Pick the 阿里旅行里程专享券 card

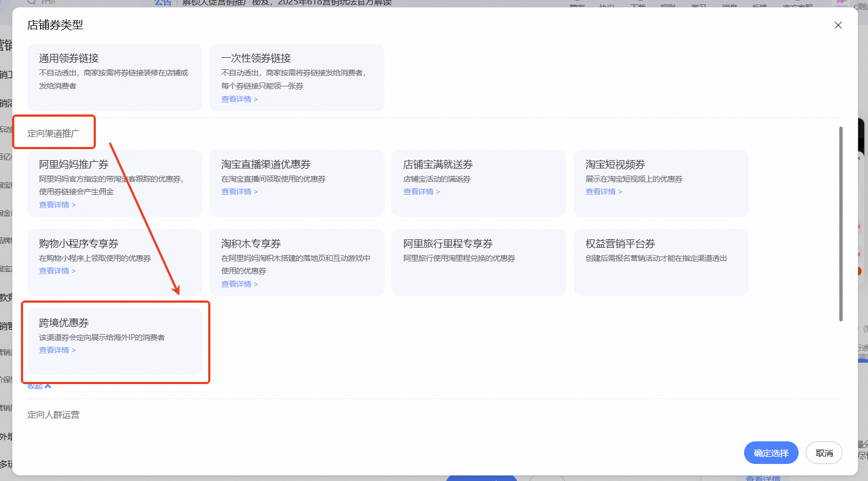(x=478, y=263)
